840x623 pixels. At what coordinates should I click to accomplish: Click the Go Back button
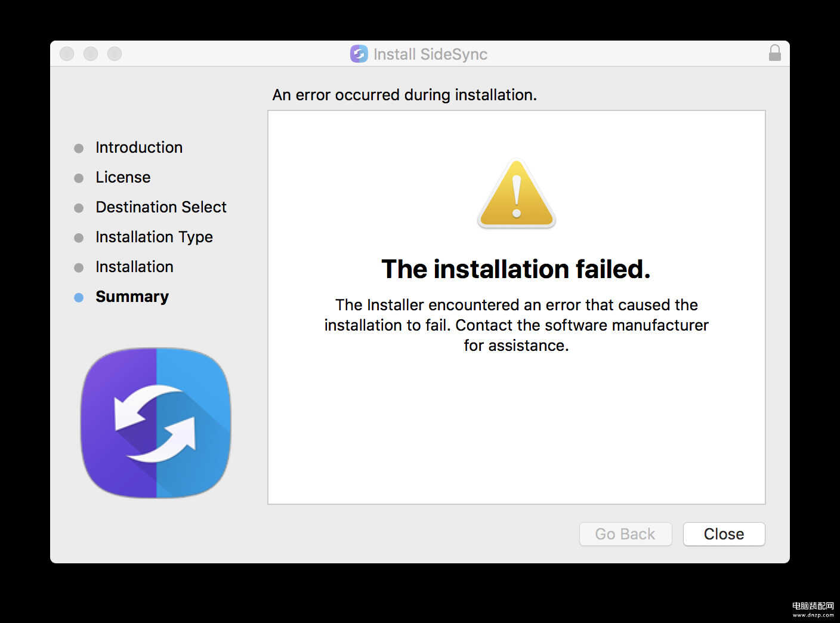tap(625, 534)
